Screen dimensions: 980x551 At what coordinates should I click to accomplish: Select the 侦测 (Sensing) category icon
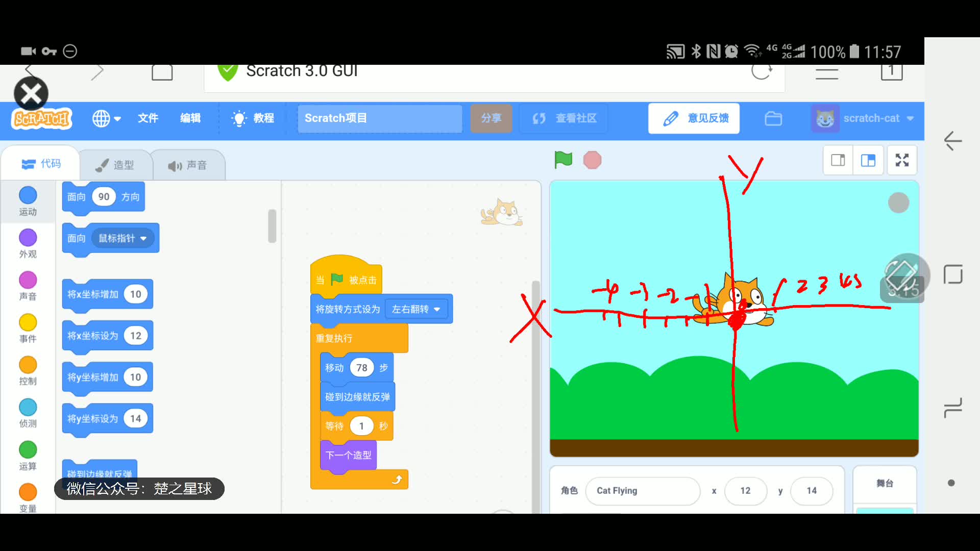click(x=28, y=407)
